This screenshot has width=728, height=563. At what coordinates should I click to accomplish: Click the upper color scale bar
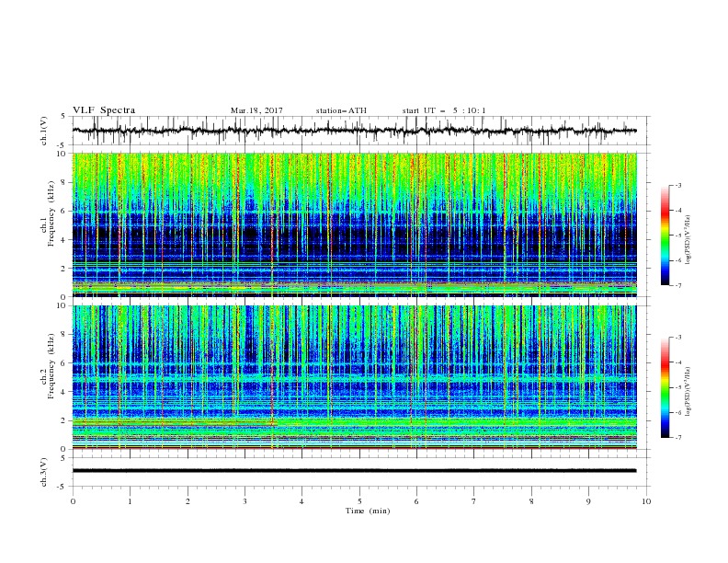tap(665, 236)
